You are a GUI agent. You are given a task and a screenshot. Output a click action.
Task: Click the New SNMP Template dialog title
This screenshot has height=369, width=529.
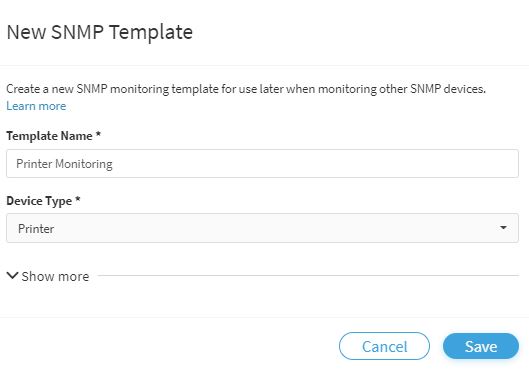point(100,32)
